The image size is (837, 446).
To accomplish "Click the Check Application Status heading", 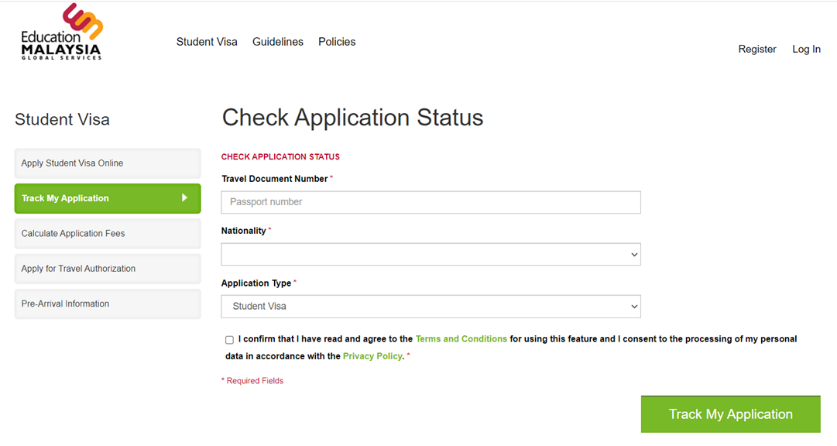I will [352, 118].
